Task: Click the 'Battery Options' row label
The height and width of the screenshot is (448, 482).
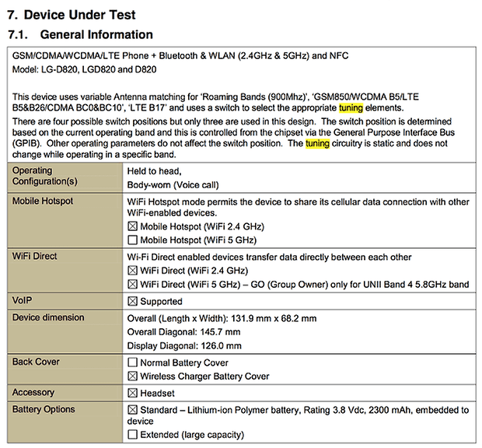Action: [44, 409]
